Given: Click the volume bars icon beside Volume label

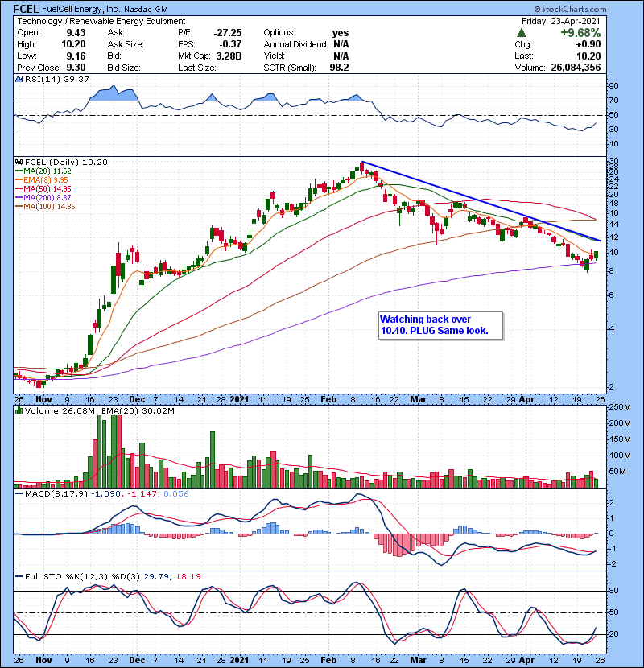Looking at the screenshot, I should (19, 410).
